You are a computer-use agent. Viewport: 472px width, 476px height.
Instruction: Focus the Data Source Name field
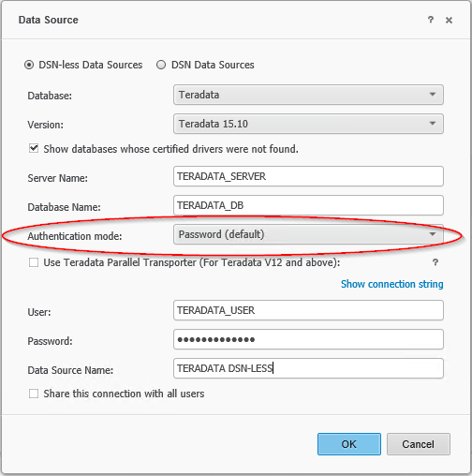(308, 368)
